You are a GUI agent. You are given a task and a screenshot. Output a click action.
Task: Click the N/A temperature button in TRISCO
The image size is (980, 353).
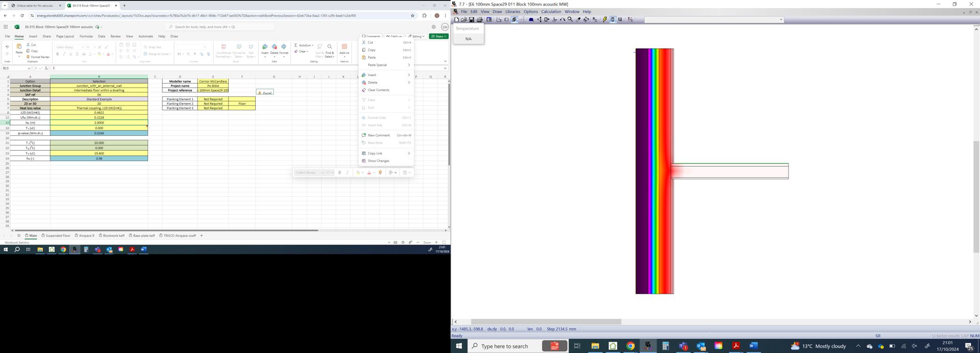468,39
